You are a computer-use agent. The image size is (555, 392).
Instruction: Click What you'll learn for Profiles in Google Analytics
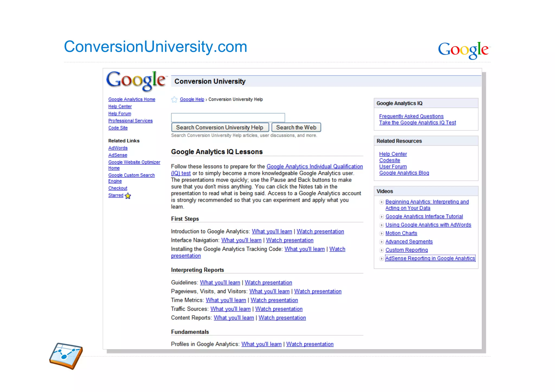click(262, 344)
